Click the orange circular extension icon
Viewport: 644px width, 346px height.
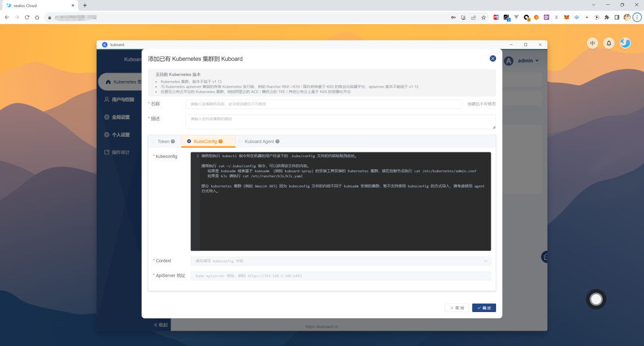click(x=537, y=17)
